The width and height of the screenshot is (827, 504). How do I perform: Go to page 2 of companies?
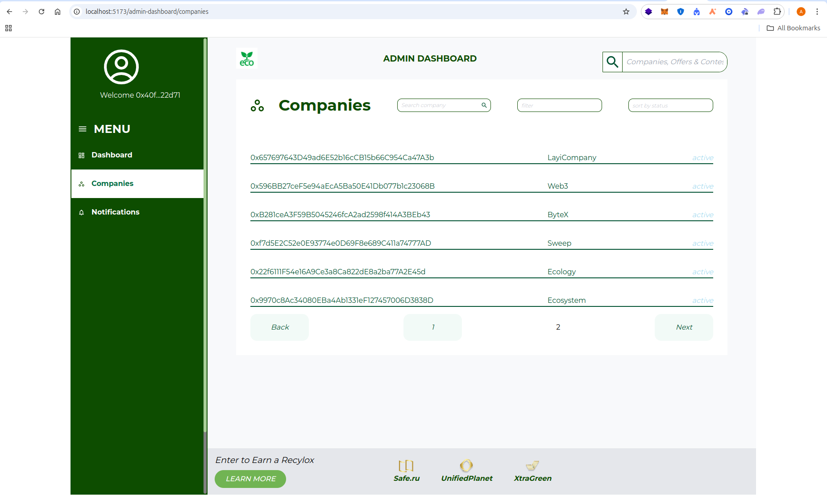click(558, 327)
